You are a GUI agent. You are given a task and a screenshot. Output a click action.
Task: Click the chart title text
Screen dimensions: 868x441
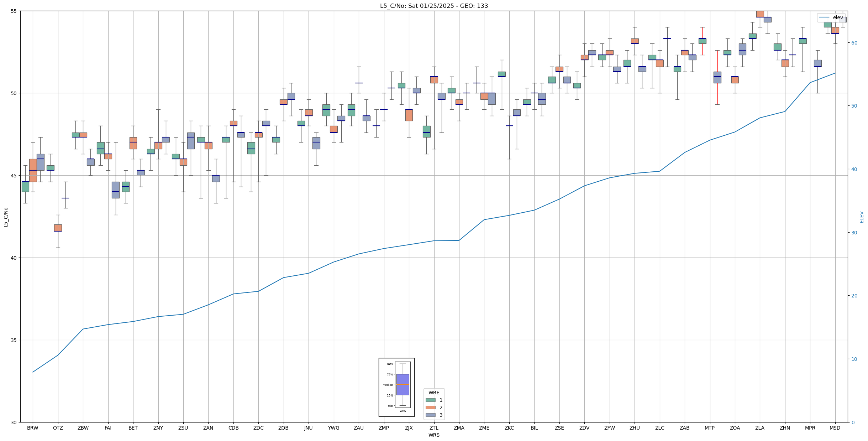tap(434, 6)
